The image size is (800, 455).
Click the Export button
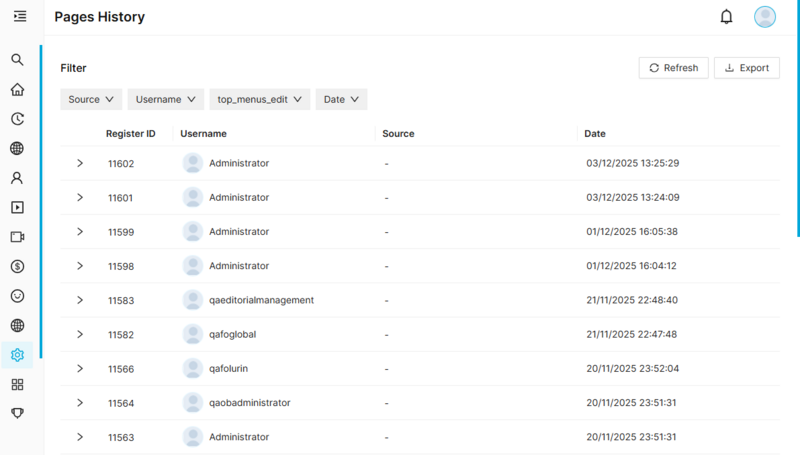click(x=746, y=68)
